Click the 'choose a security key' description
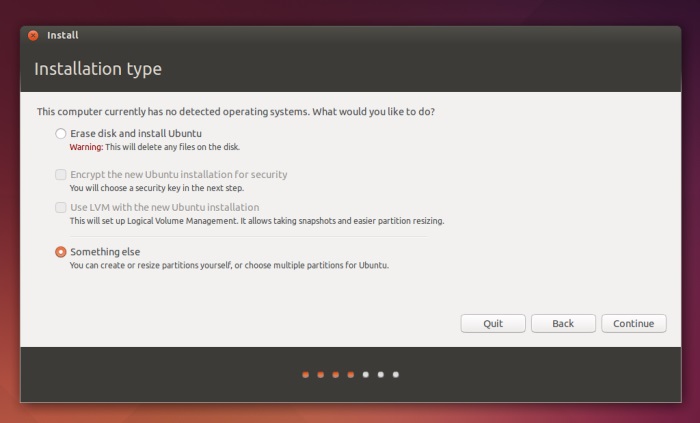 pyautogui.click(x=157, y=188)
